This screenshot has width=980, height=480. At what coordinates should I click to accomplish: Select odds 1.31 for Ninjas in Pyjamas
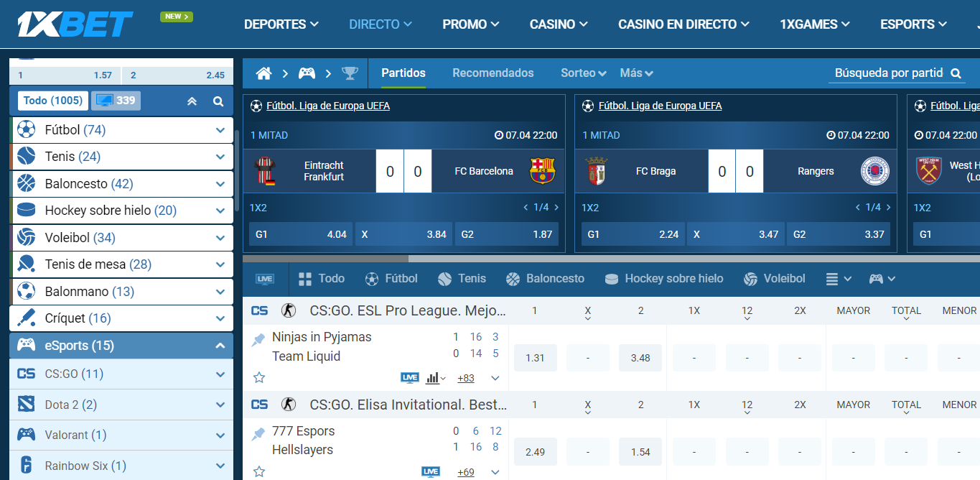(536, 358)
